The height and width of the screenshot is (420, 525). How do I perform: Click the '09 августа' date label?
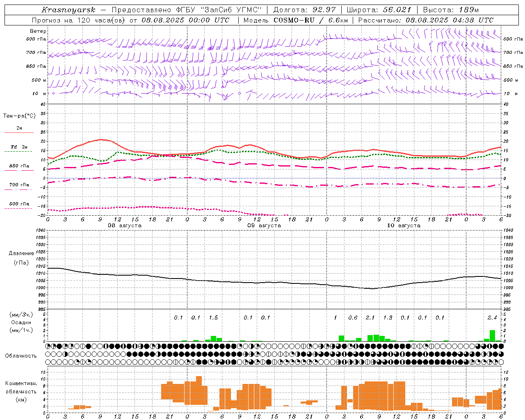click(264, 226)
